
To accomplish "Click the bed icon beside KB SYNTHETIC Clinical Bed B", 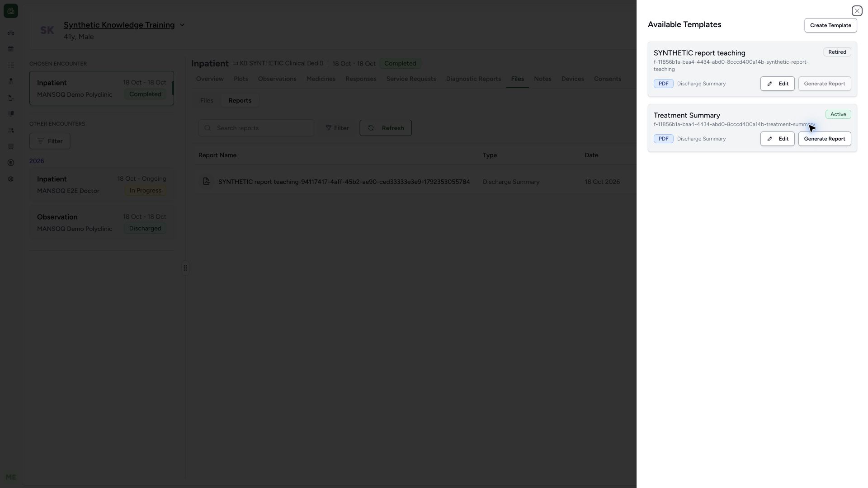I will click(235, 63).
